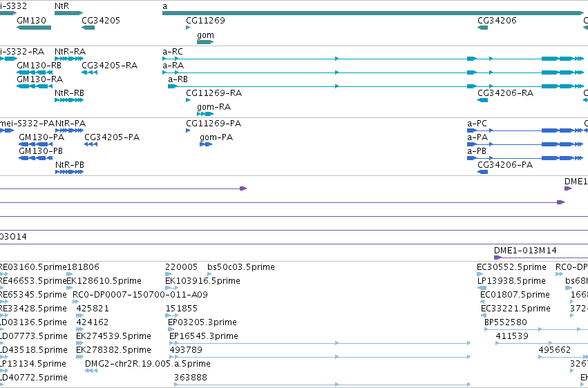Click the a-RA transcript label
The image size is (588, 388).
point(173,66)
